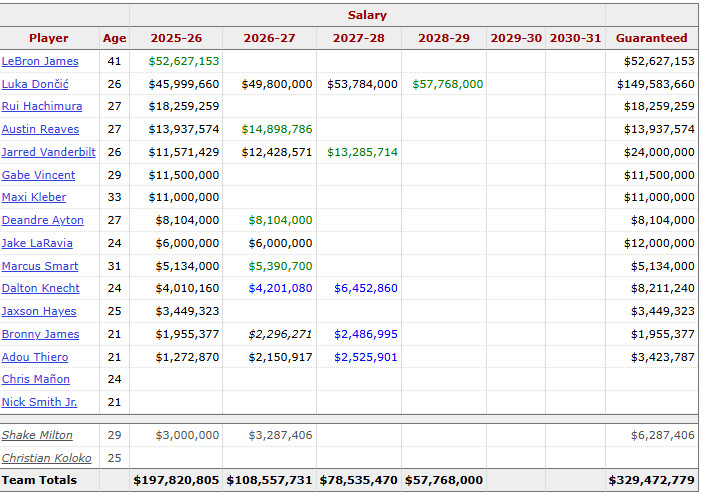This screenshot has width=701, height=495.
Task: Click Vanderbilt's green $13,285,714 salary
Action: tap(362, 152)
